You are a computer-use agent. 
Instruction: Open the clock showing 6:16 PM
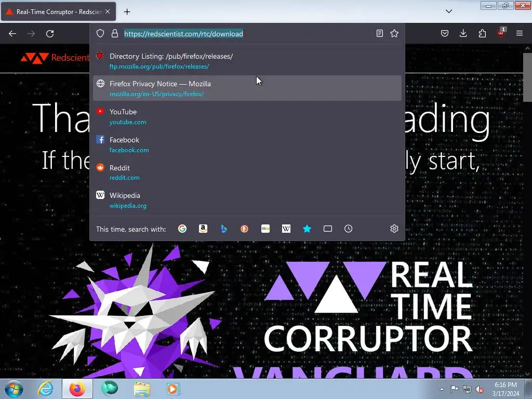coord(506,389)
